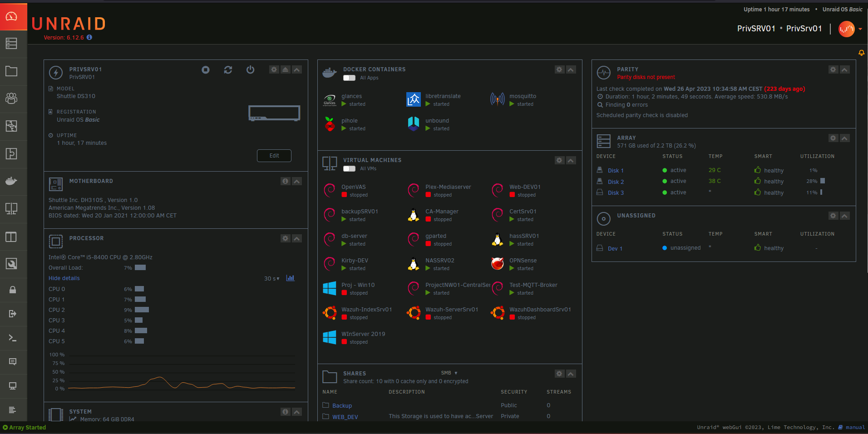Image resolution: width=868 pixels, height=434 pixels.
Task: Open the Docker page from left sidebar
Action: tap(11, 181)
